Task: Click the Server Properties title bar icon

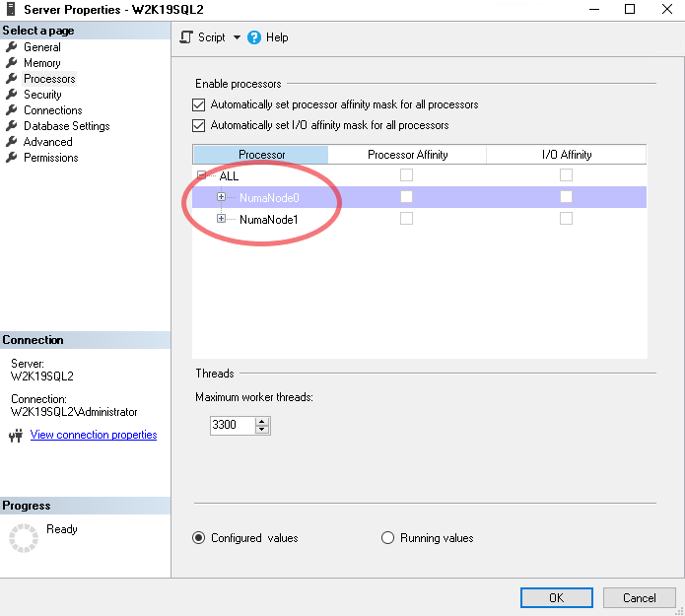Action: click(11, 9)
